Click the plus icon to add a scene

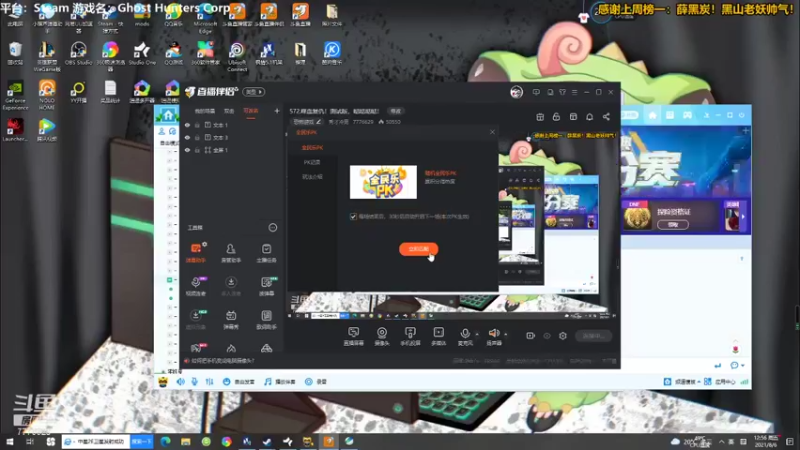tap(277, 111)
